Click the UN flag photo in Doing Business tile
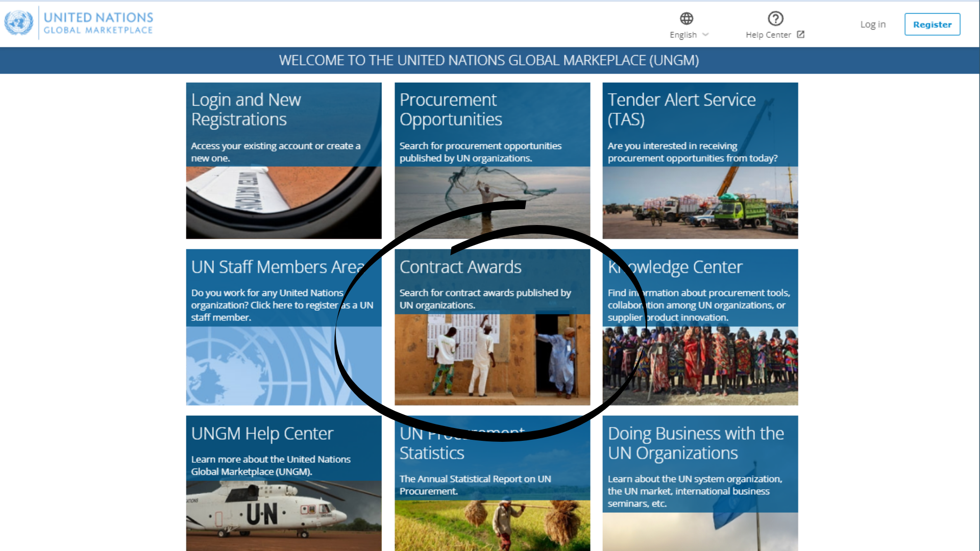The height and width of the screenshot is (551, 980). point(700,532)
